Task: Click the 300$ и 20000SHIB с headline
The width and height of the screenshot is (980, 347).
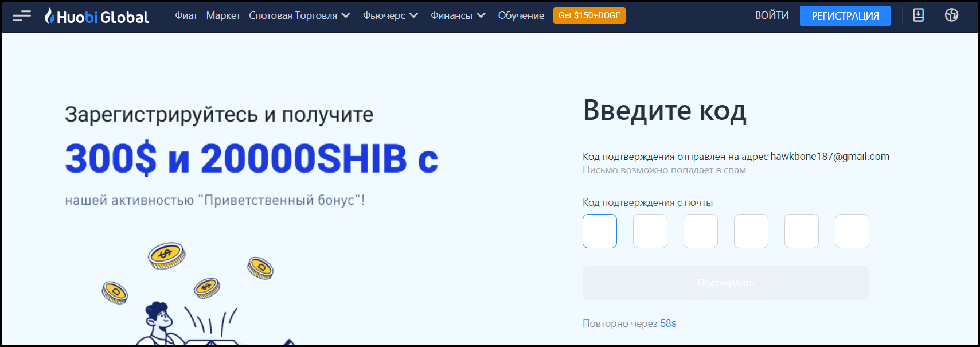Action: [251, 158]
